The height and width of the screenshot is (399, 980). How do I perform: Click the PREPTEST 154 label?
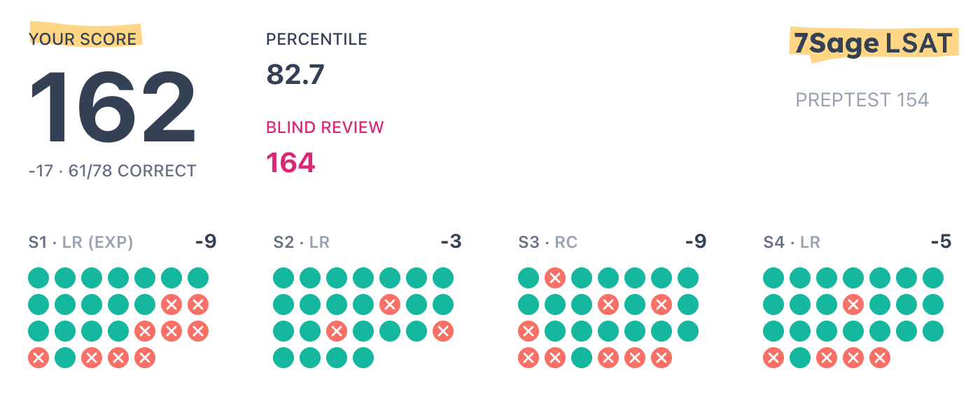pos(862,100)
